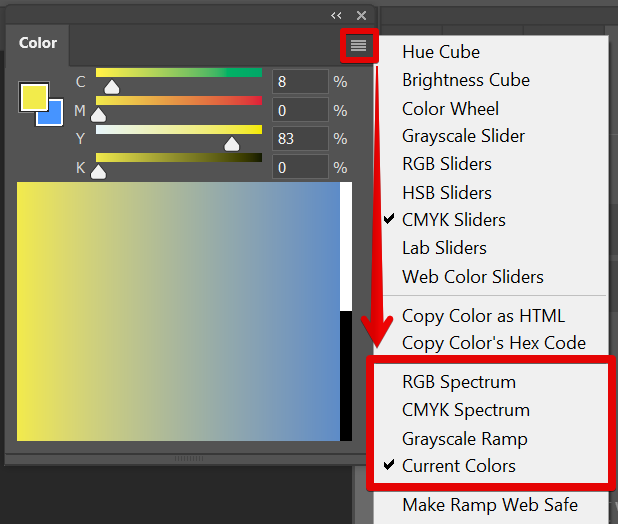Viewport: 621px width, 524px height.
Task: Choose Copy Color as HTML
Action: [483, 316]
